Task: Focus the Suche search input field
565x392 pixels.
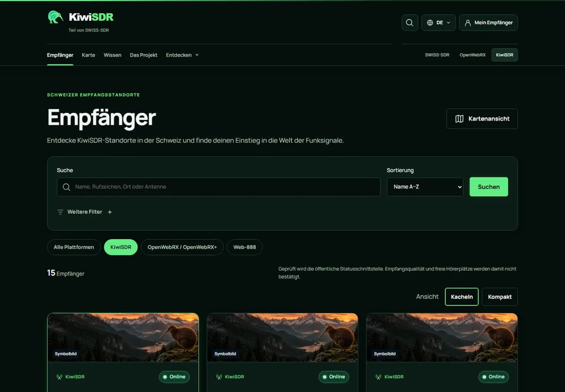Action: [x=218, y=187]
